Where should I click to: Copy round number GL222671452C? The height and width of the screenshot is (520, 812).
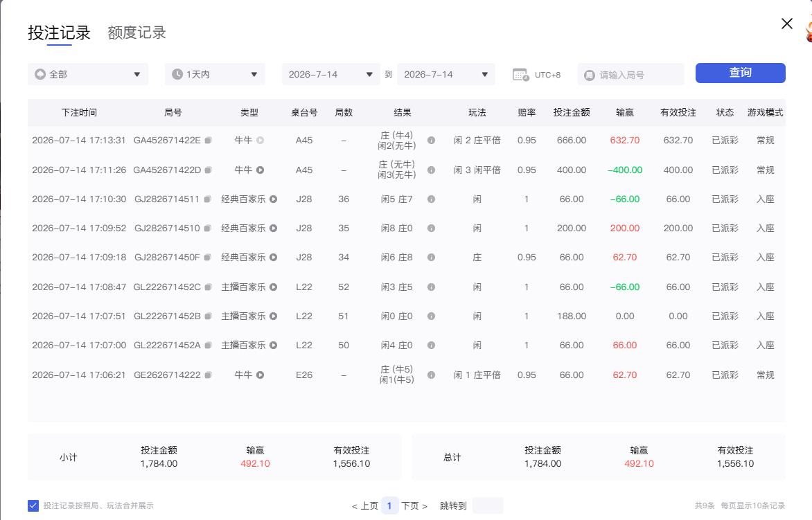tap(208, 287)
